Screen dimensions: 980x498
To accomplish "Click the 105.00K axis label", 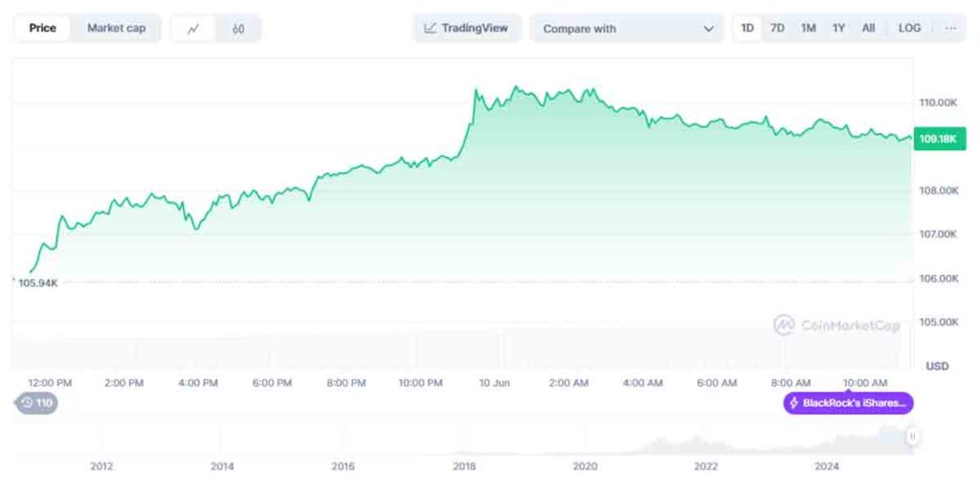I will click(x=938, y=322).
